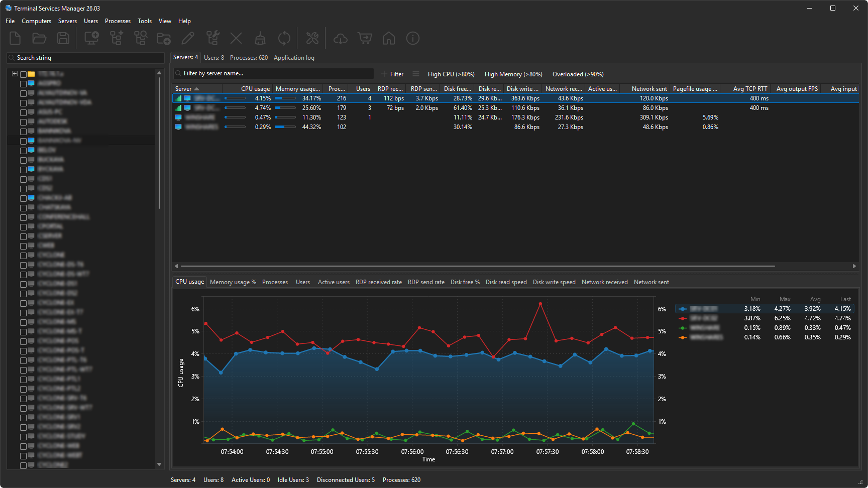Click the High CPU (>80%) filter button
The height and width of the screenshot is (488, 868).
tap(451, 74)
